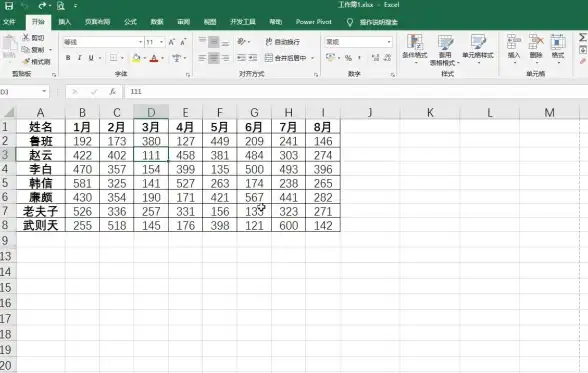The width and height of the screenshot is (588, 373).
Task: Expand the fill color palette arrow
Action: 145,58
